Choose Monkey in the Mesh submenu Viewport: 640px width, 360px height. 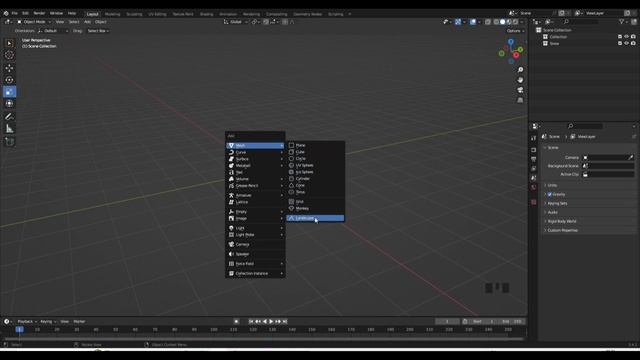coord(315,209)
